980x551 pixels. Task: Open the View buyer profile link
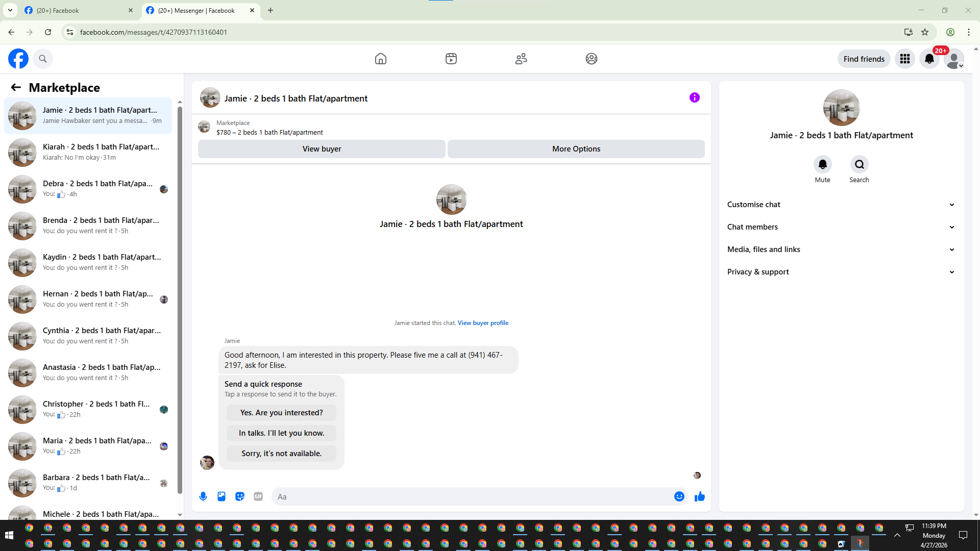pos(483,323)
